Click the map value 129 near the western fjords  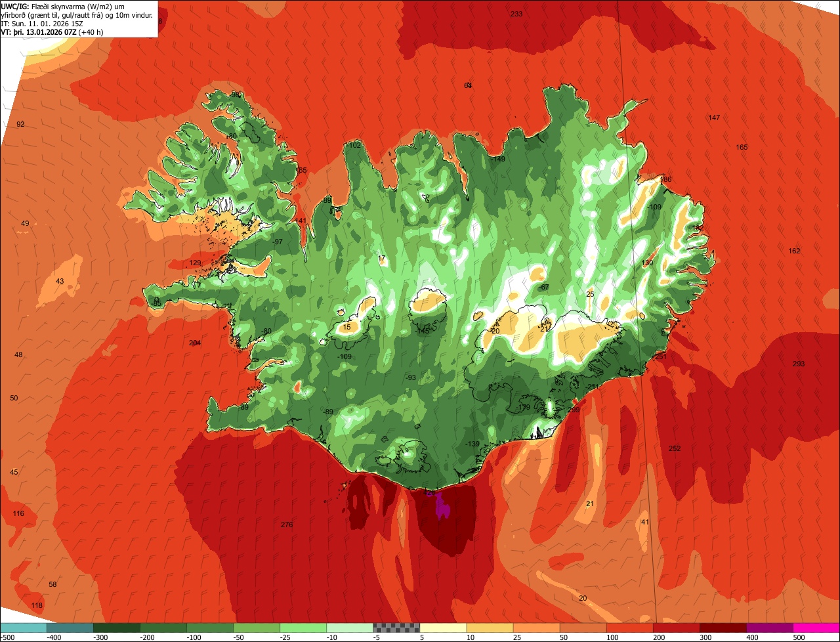click(196, 263)
